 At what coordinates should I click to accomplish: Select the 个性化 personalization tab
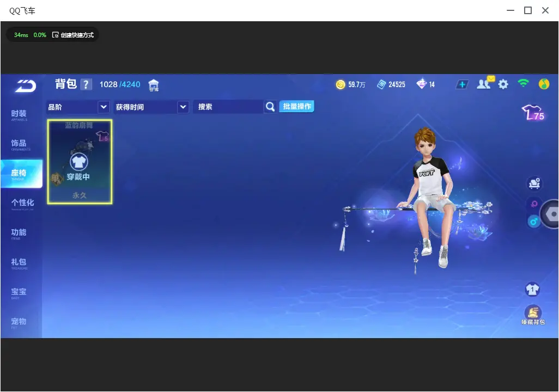[x=22, y=204]
